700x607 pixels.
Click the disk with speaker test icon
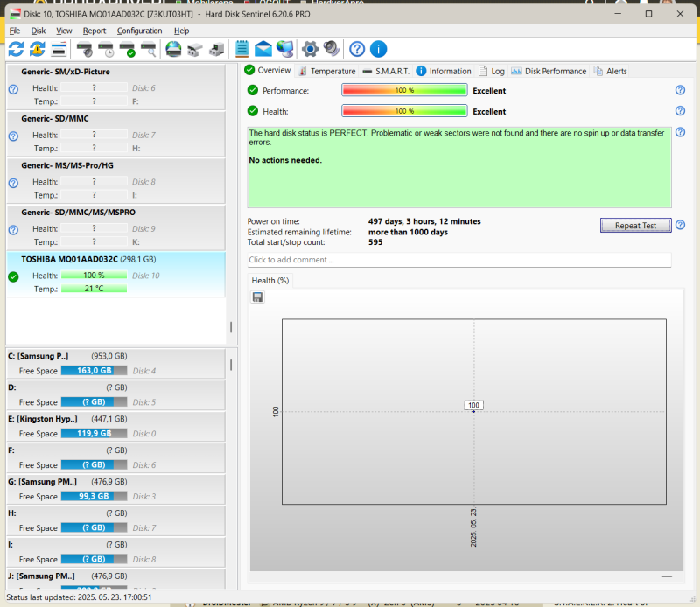point(84,49)
